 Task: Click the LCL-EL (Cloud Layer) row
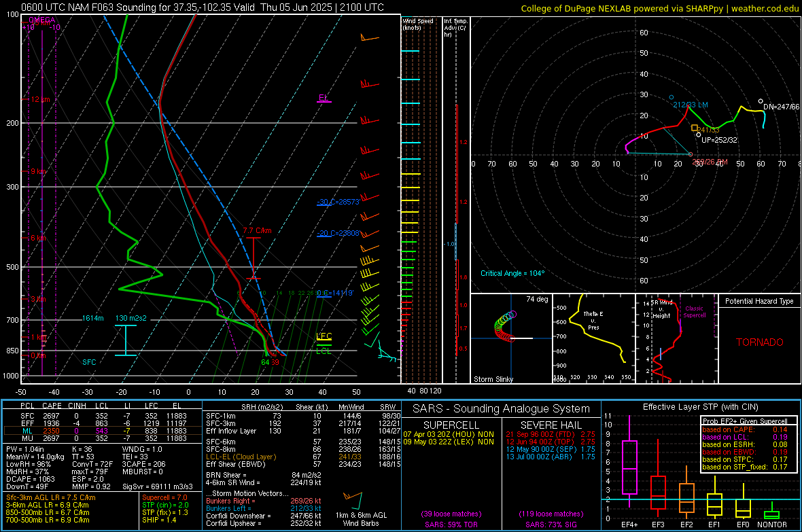[x=303, y=457]
